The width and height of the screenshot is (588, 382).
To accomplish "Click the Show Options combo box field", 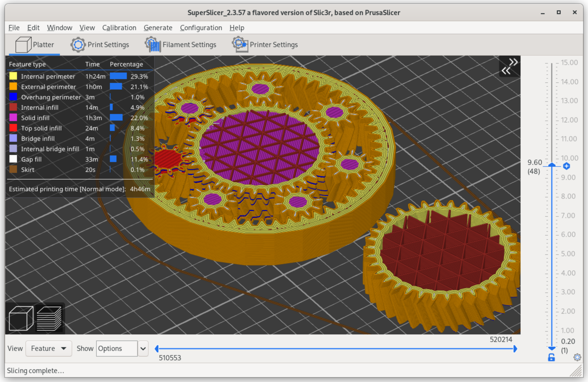I will pos(117,348).
